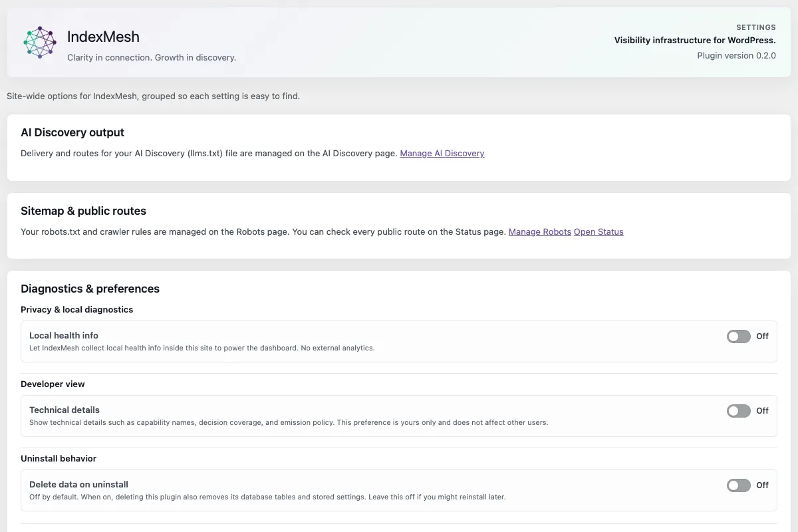This screenshot has width=798, height=532.
Task: Toggle Delete data on uninstall
Action: (x=738, y=485)
